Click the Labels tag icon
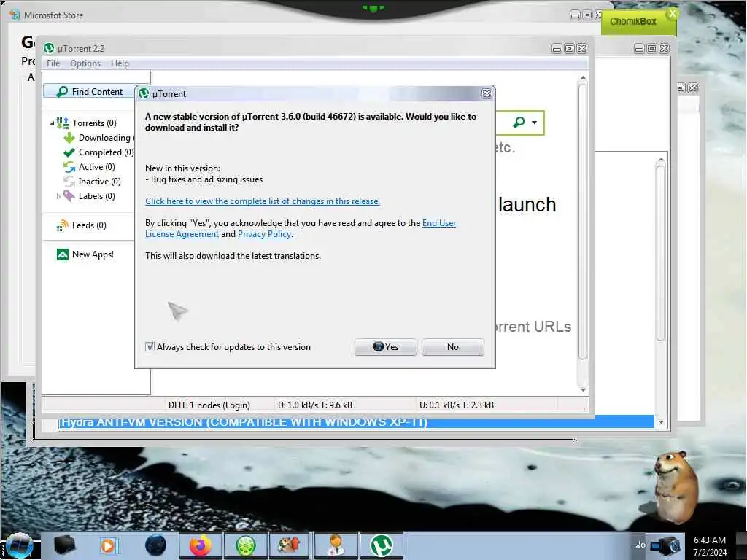 pyautogui.click(x=69, y=195)
